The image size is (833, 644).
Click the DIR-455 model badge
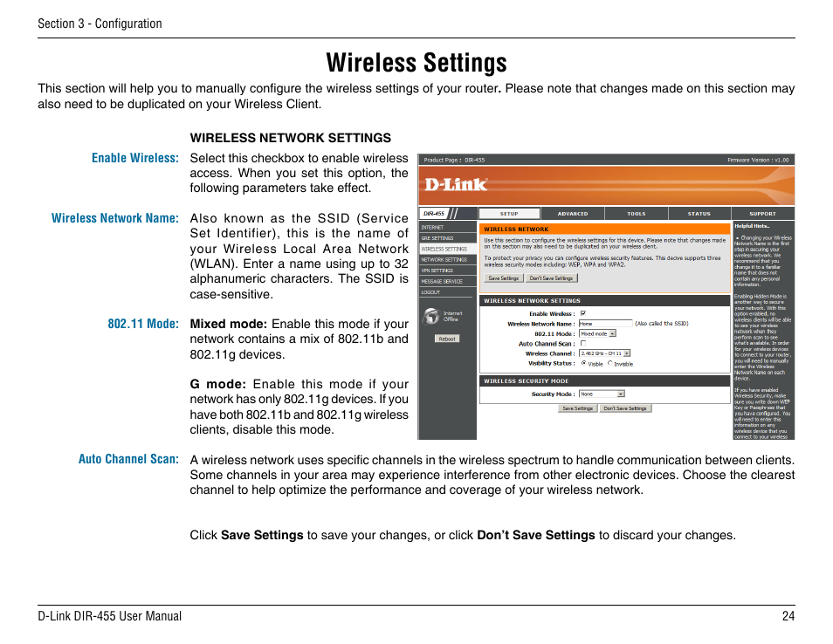[434, 214]
